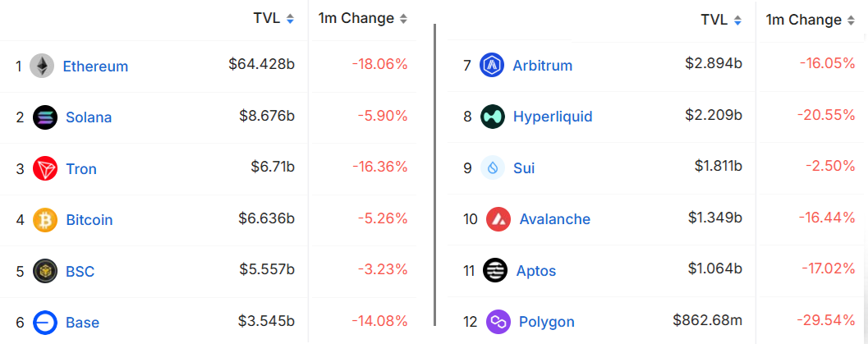Click the Sui chain logo icon

(493, 168)
